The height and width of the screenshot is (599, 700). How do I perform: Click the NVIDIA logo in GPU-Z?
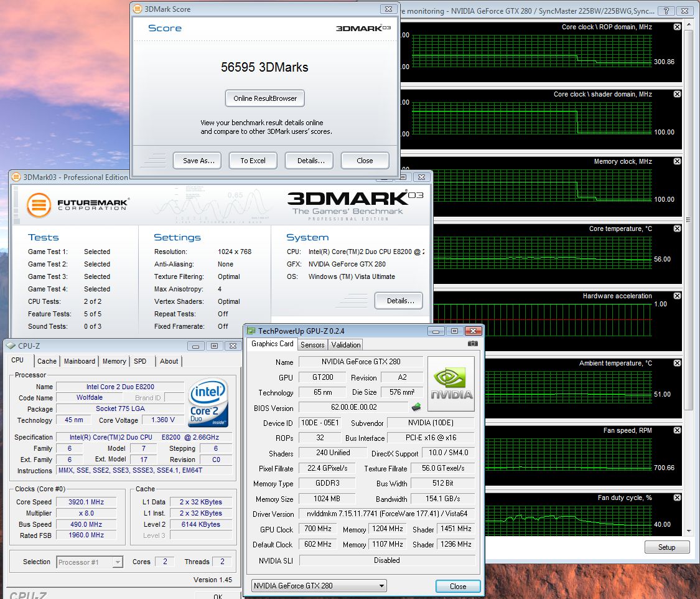451,384
